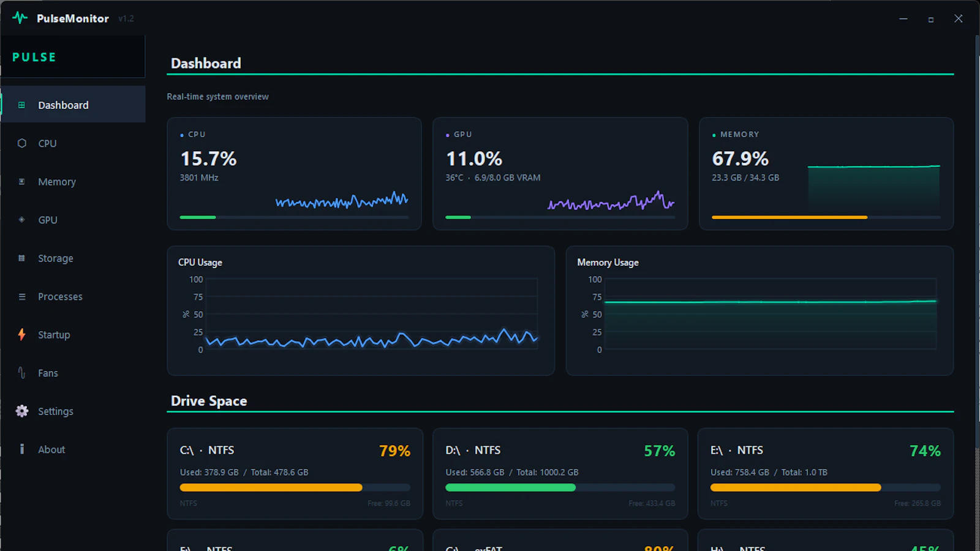This screenshot has height=551, width=980.
Task: Click the Dashboard page heading
Action: click(206, 63)
